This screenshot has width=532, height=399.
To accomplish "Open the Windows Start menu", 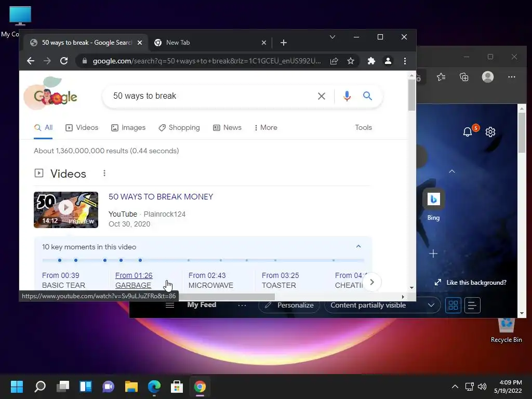I will 17,387.
